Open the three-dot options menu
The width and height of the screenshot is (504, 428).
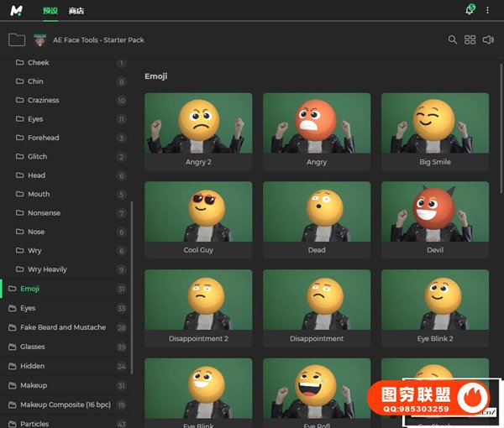tap(487, 10)
